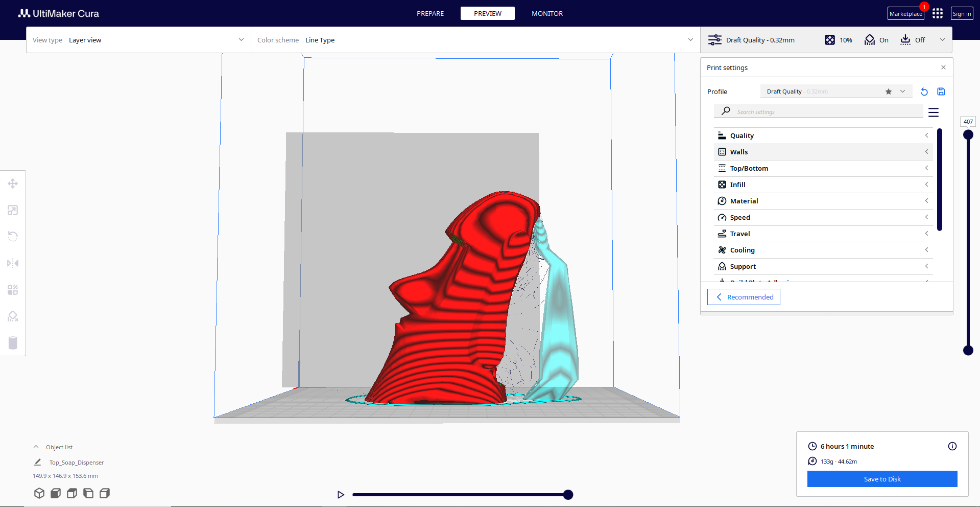Switch to the PREPARE stage
This screenshot has height=507, width=980.
click(430, 13)
